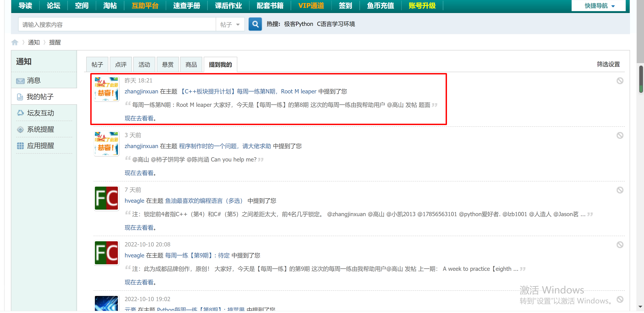Switch to the 帖子 tab
This screenshot has height=313, width=644.
[x=97, y=65]
